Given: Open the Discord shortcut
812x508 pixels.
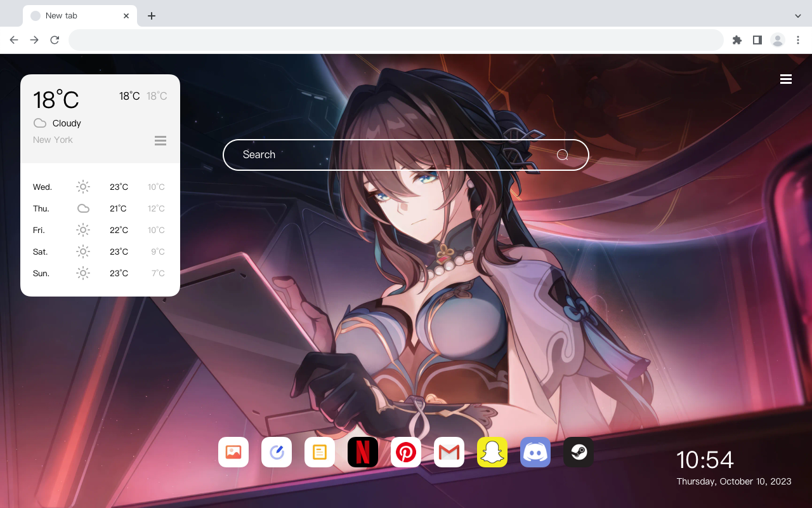Looking at the screenshot, I should (535, 452).
